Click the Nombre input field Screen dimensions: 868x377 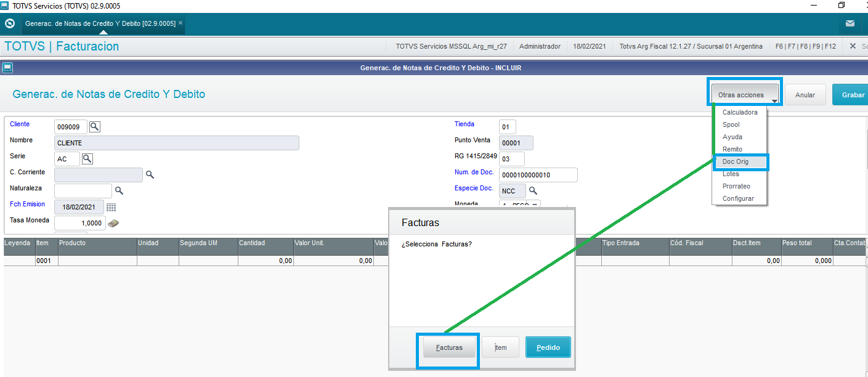coord(177,143)
